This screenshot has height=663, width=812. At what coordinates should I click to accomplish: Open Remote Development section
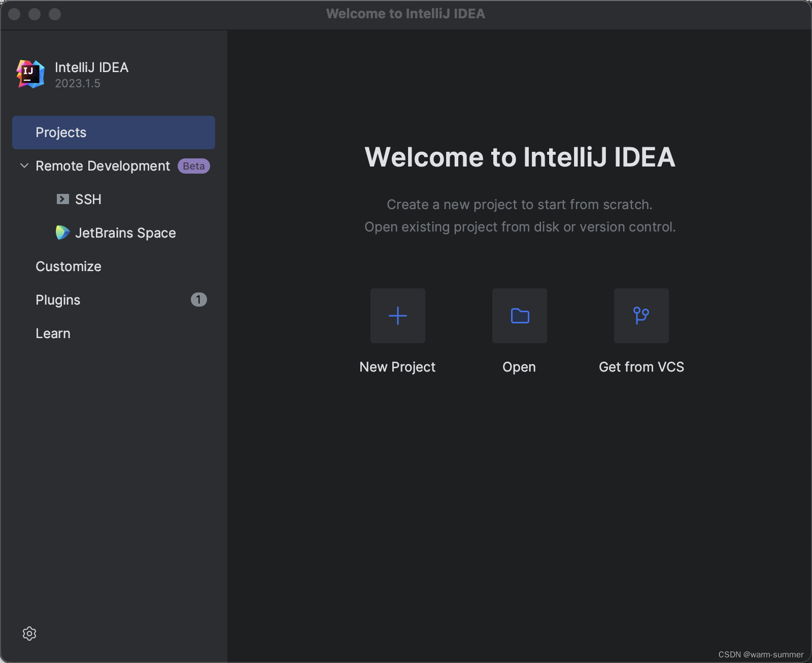point(103,166)
